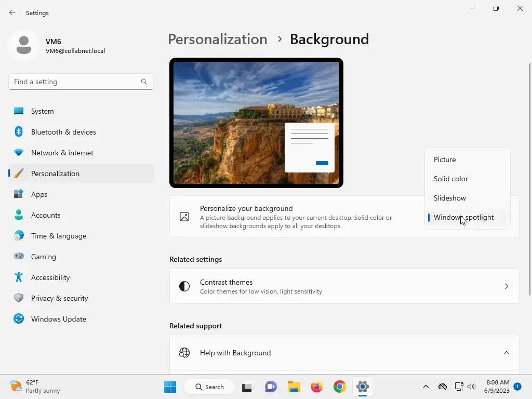Collapse the Help with Background section

coord(506,353)
